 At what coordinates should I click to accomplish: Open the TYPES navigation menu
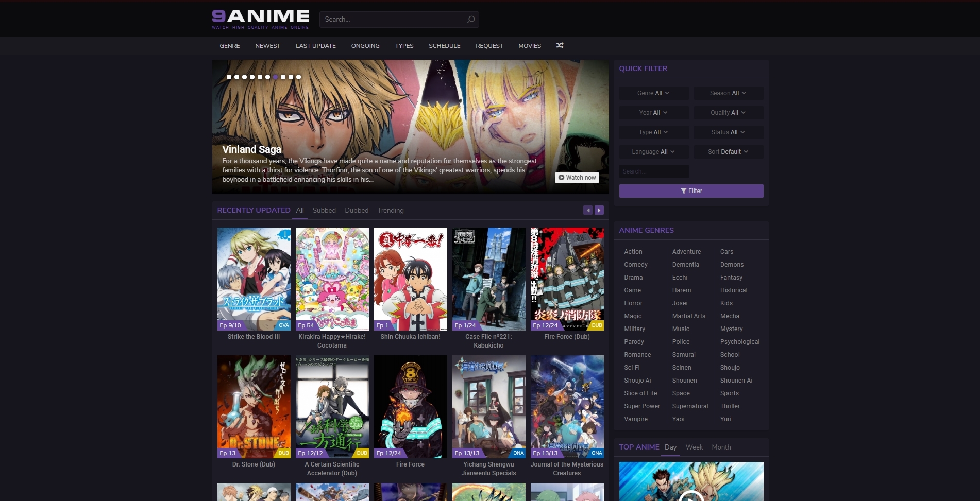coord(404,46)
